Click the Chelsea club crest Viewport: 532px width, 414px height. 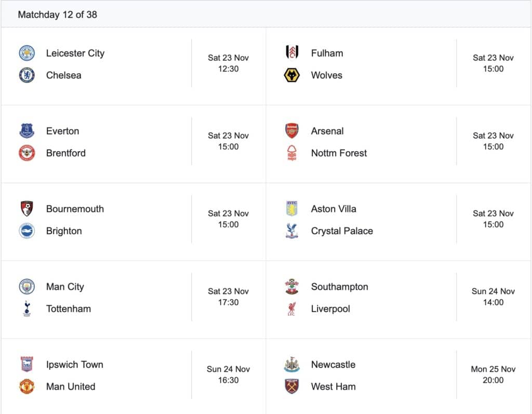[27, 75]
